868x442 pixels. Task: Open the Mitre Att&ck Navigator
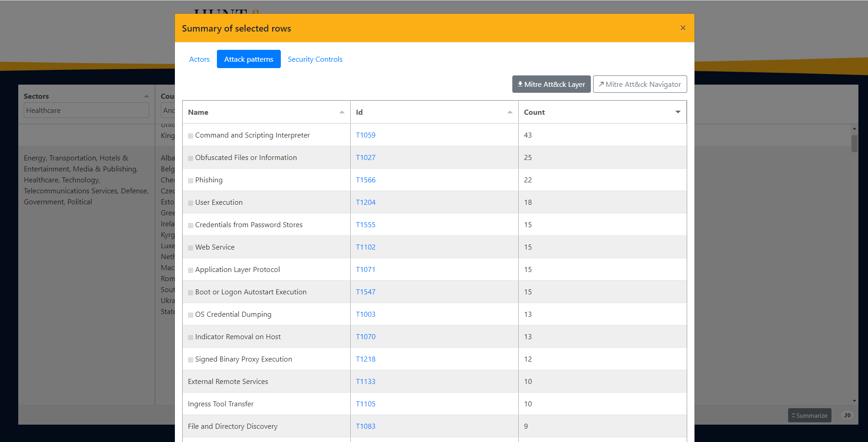click(640, 84)
